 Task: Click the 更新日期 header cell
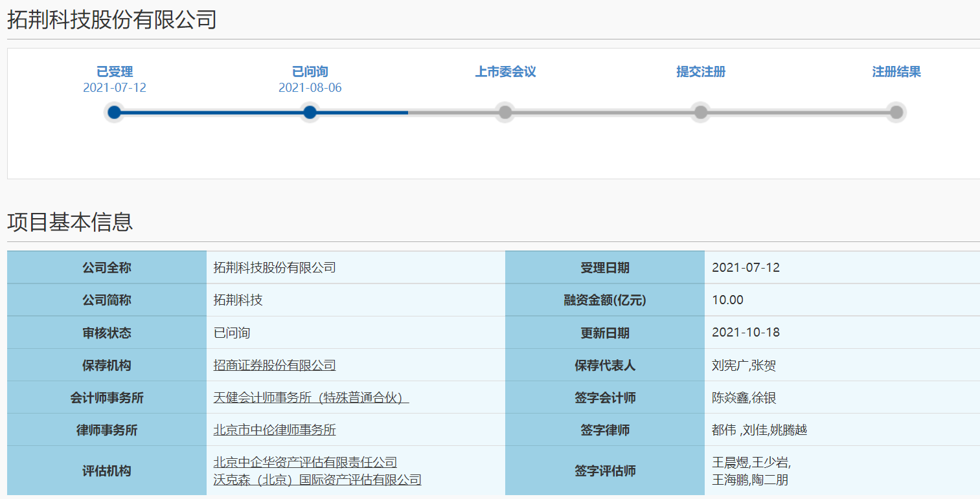pyautogui.click(x=605, y=332)
